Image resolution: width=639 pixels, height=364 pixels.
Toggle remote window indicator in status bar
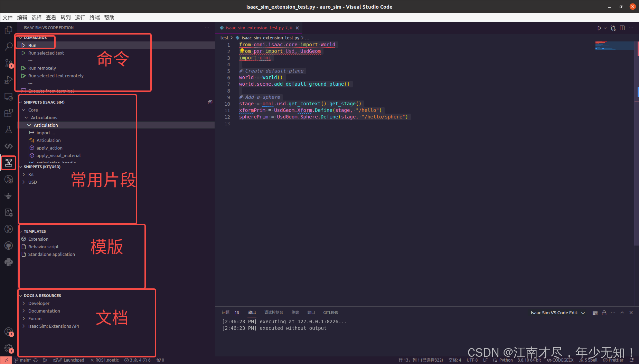click(x=6, y=360)
